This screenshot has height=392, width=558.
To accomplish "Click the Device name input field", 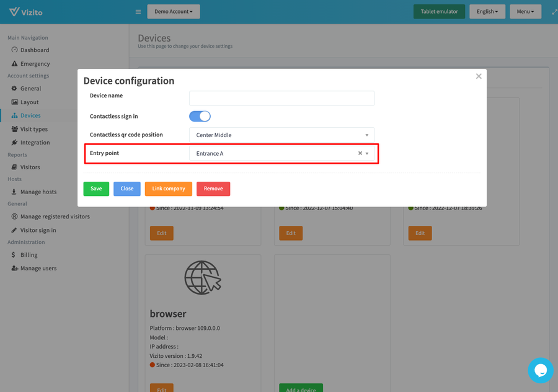I will coord(281,98).
